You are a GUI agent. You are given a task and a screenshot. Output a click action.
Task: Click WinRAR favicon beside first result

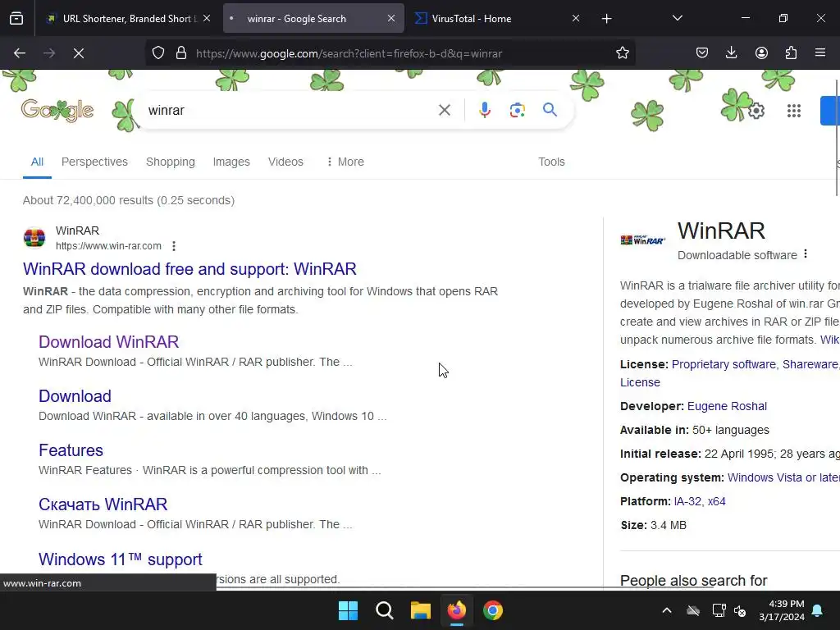[34, 238]
